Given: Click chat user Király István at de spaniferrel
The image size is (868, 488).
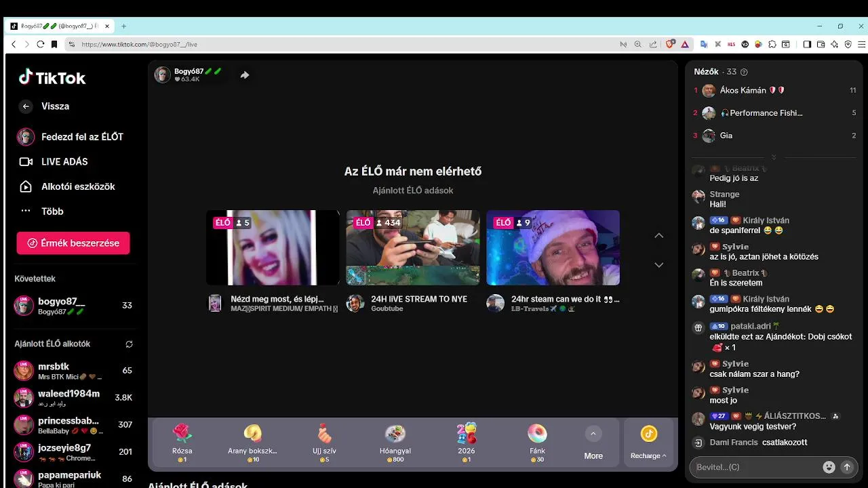Looking at the screenshot, I should (x=766, y=220).
